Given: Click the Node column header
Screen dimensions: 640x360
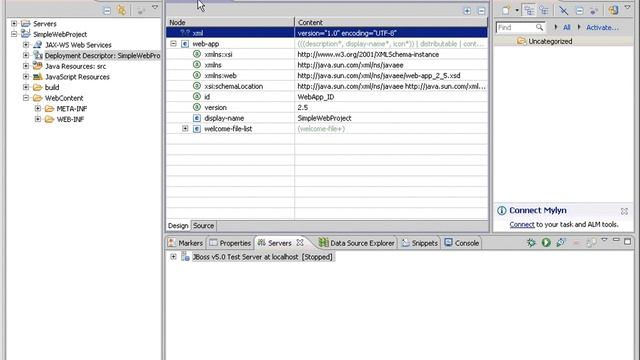Looking at the screenshot, I should click(230, 22).
